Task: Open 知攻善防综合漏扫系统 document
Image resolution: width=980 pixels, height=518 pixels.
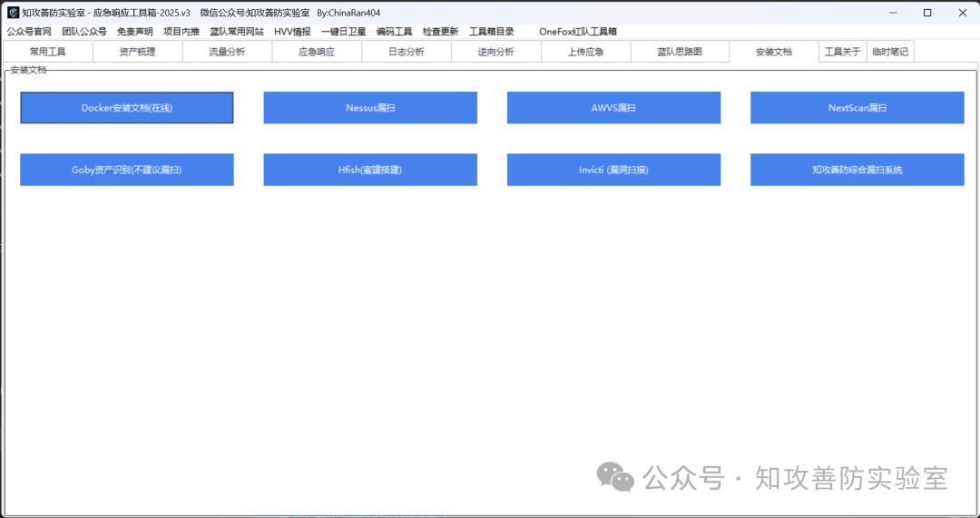Action: tap(857, 170)
